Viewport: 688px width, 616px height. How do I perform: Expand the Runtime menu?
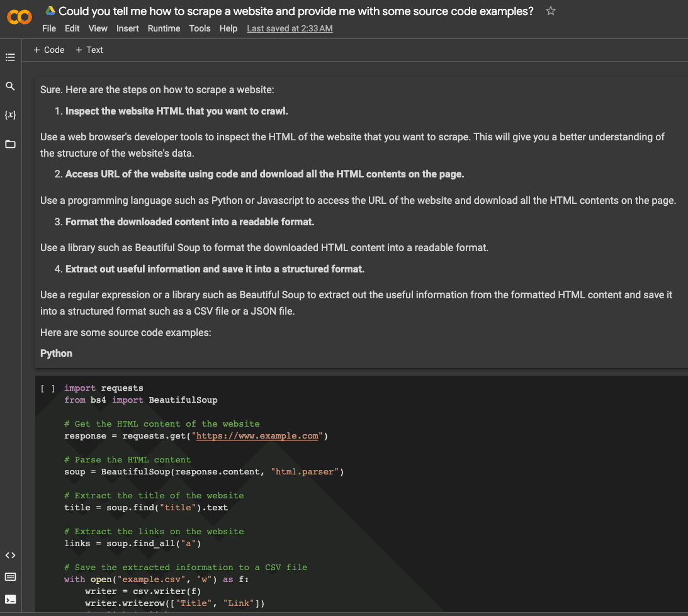click(x=164, y=28)
